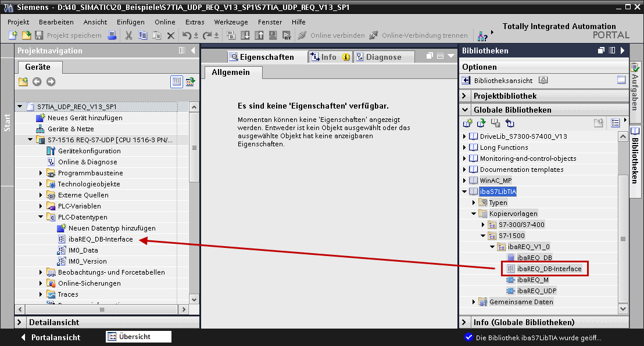Toggle overview mode in Projektnavigation toolbar
Screen dimensions: 644x346
[x=177, y=82]
